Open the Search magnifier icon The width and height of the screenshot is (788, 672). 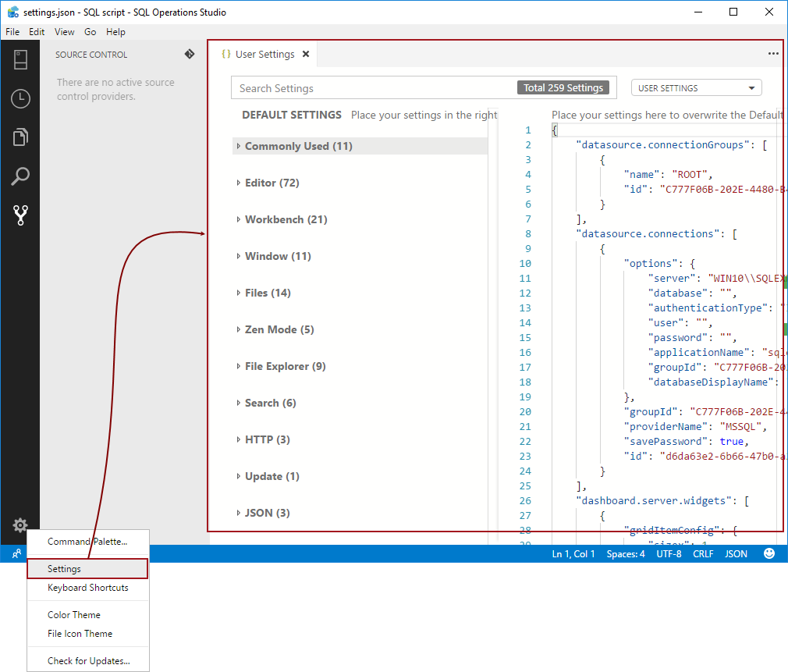tap(20, 176)
